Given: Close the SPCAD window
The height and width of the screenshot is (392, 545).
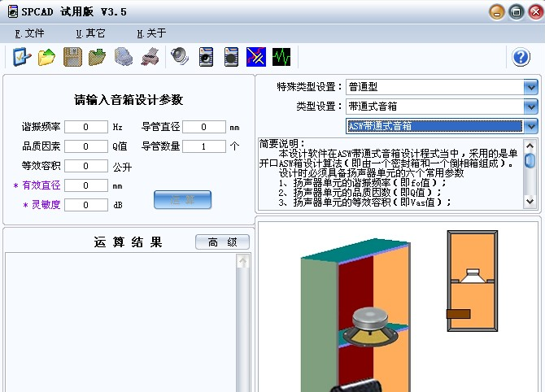Looking at the screenshot, I should (x=536, y=12).
